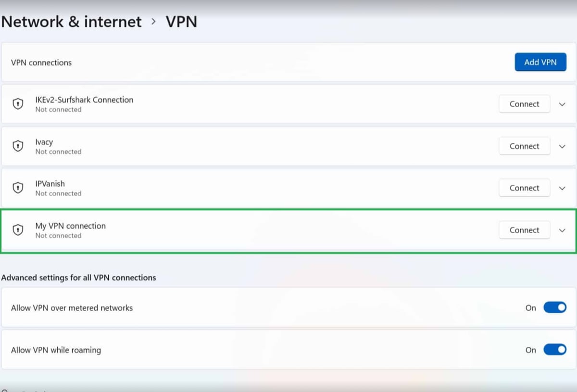Click the VPN breadcrumb label

point(181,21)
